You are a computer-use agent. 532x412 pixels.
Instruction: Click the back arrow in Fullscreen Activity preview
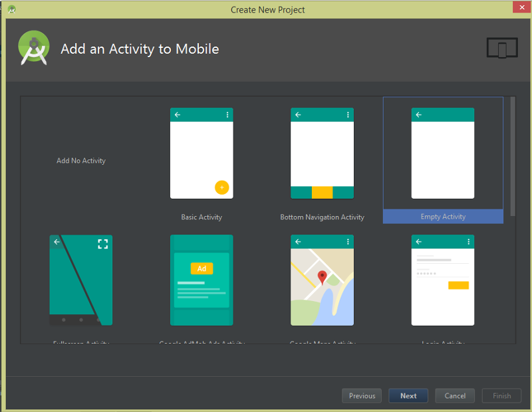[x=57, y=242]
